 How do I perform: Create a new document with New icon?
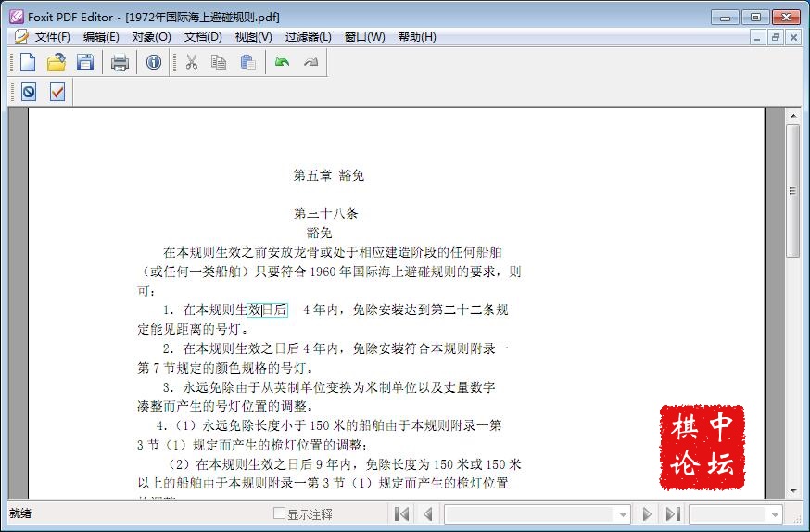click(x=28, y=62)
